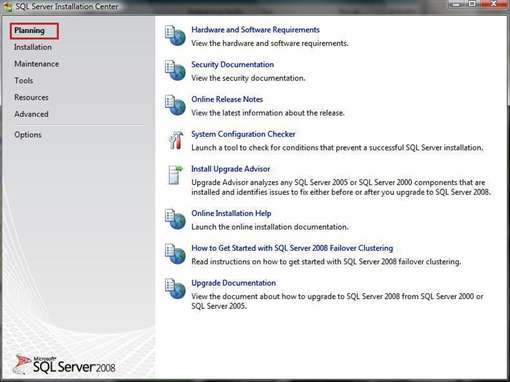Open How to Get Started with Failover Clustering

(x=292, y=248)
